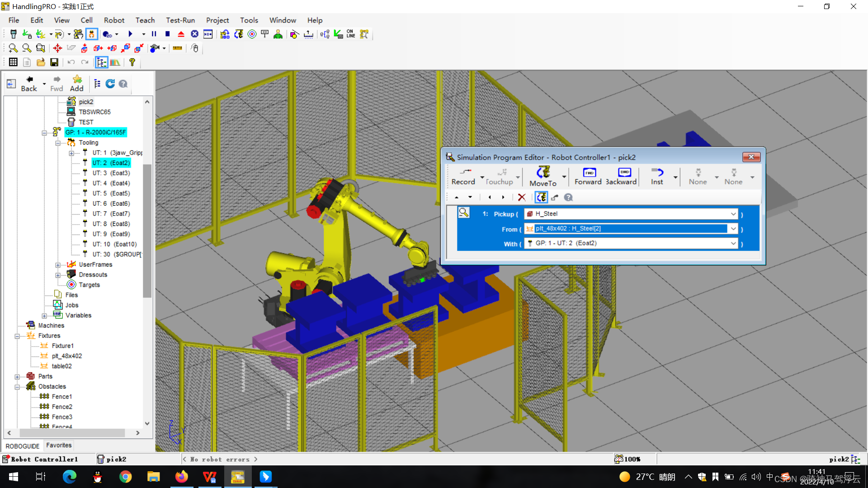
Task: Click the zoom out magnifier icon
Action: [27, 48]
